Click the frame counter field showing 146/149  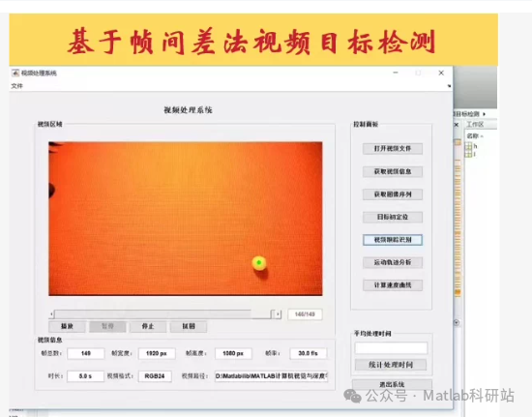point(305,314)
